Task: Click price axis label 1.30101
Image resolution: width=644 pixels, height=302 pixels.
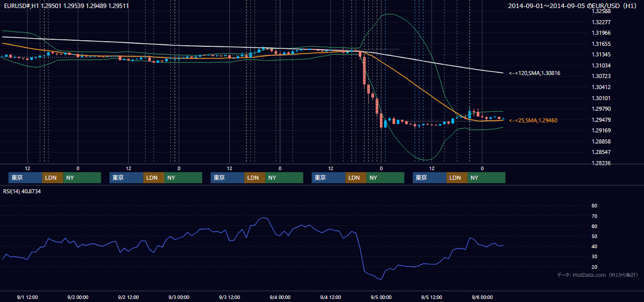Action: click(x=601, y=98)
